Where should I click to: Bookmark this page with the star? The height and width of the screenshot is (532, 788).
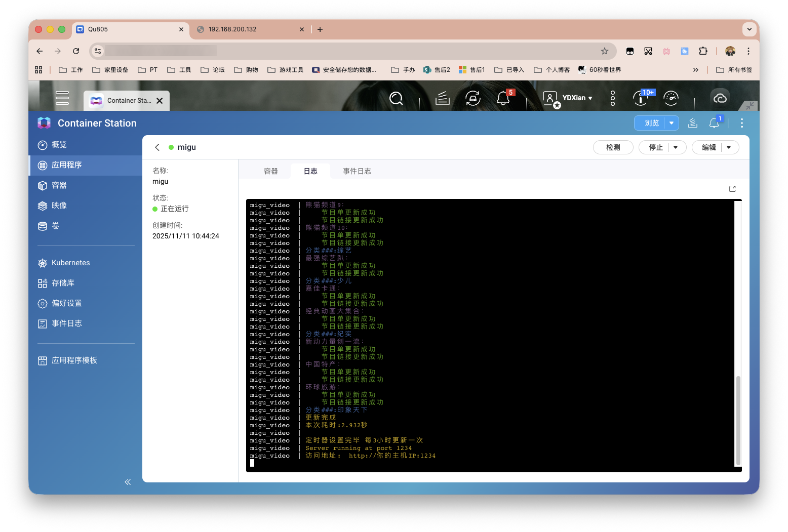[x=604, y=51]
